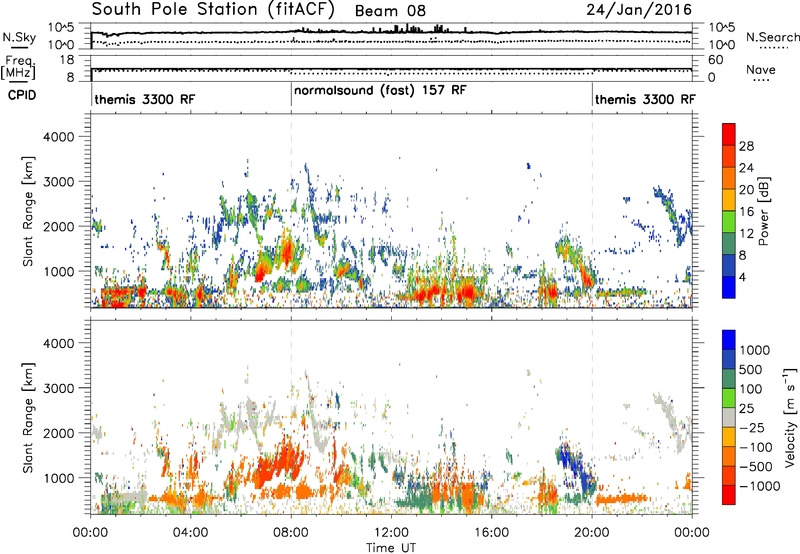
Task: Click the '12:00' time tick label
Action: coord(391,533)
